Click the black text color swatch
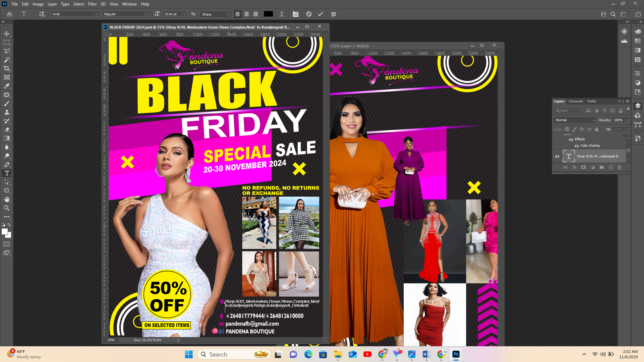Screen dimensions: 644x362 click(x=268, y=14)
